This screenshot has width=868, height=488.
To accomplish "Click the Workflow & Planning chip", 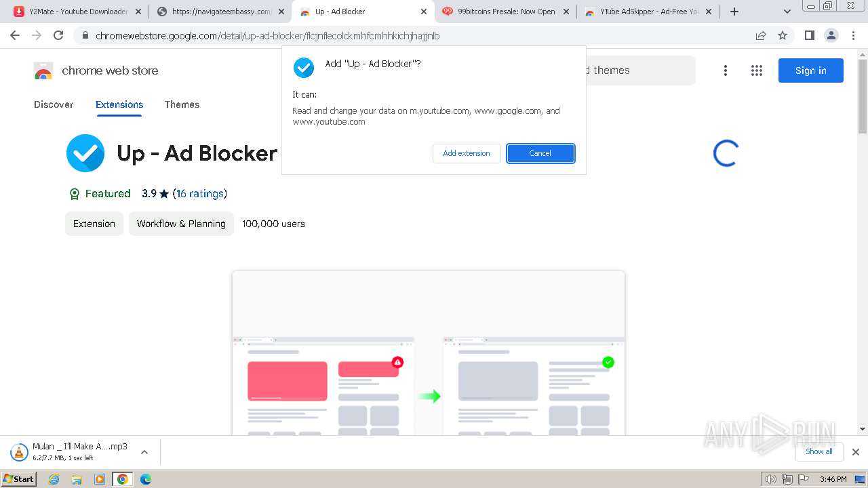I will pyautogui.click(x=181, y=224).
